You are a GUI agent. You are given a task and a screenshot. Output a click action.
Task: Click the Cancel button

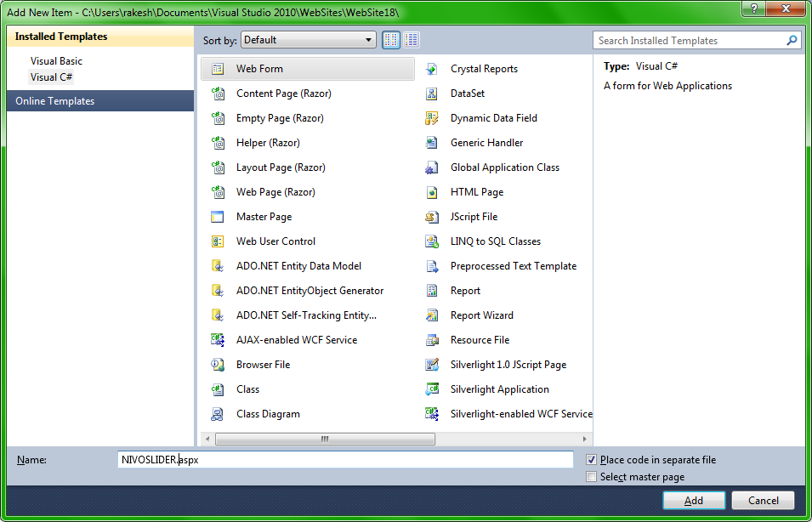coord(764,500)
